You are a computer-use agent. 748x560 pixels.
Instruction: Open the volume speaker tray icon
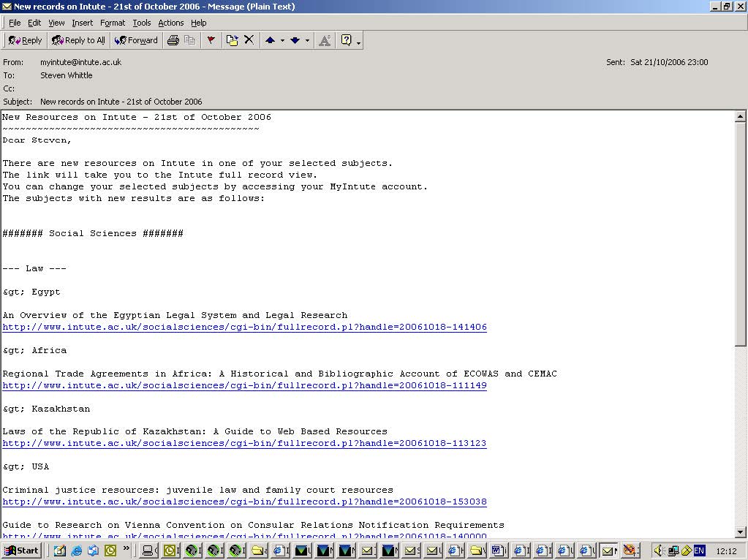(x=658, y=551)
